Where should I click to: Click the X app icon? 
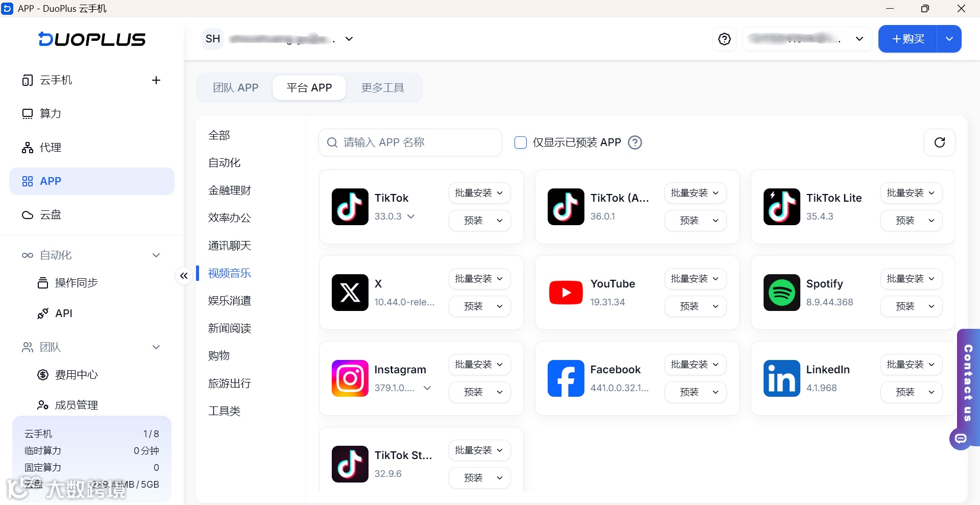350,293
